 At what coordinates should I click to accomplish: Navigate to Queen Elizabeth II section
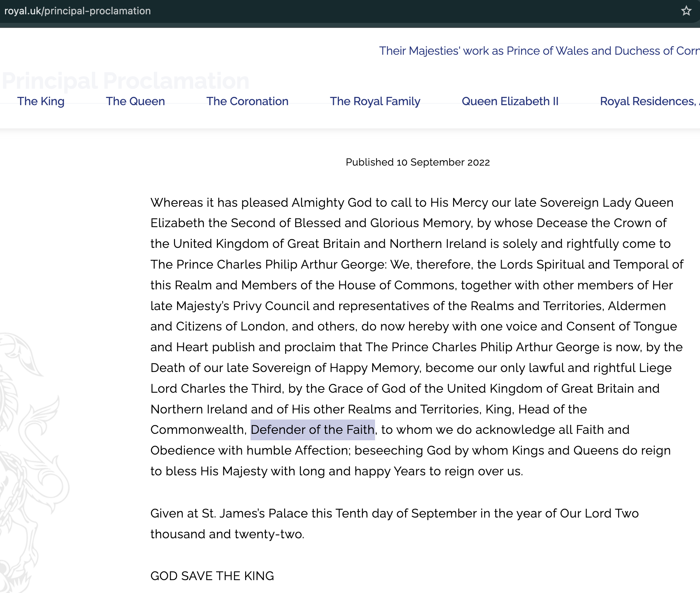pyautogui.click(x=510, y=101)
